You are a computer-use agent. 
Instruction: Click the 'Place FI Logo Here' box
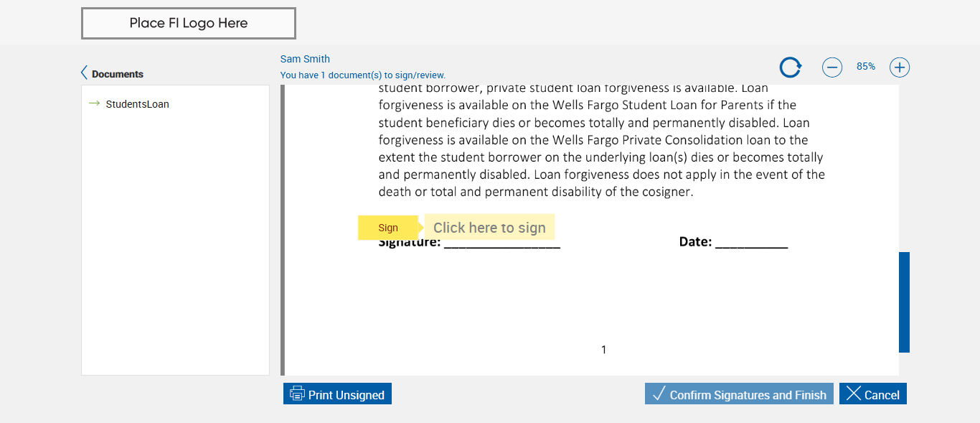click(189, 23)
